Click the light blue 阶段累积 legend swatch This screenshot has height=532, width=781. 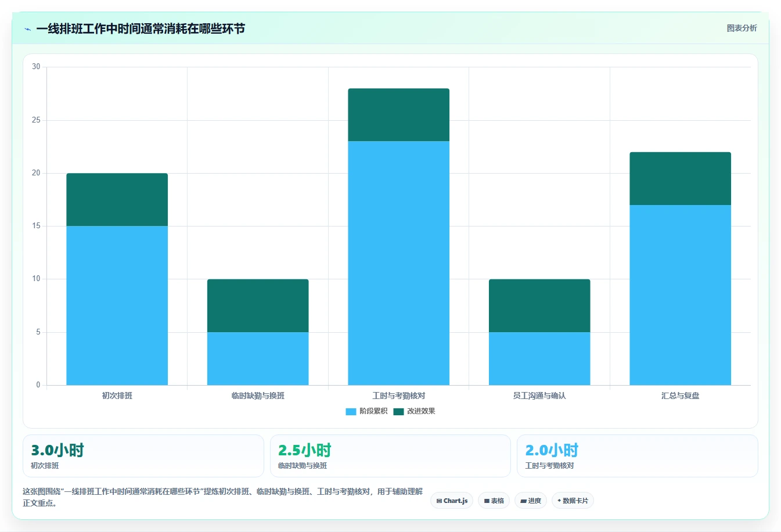pos(351,412)
